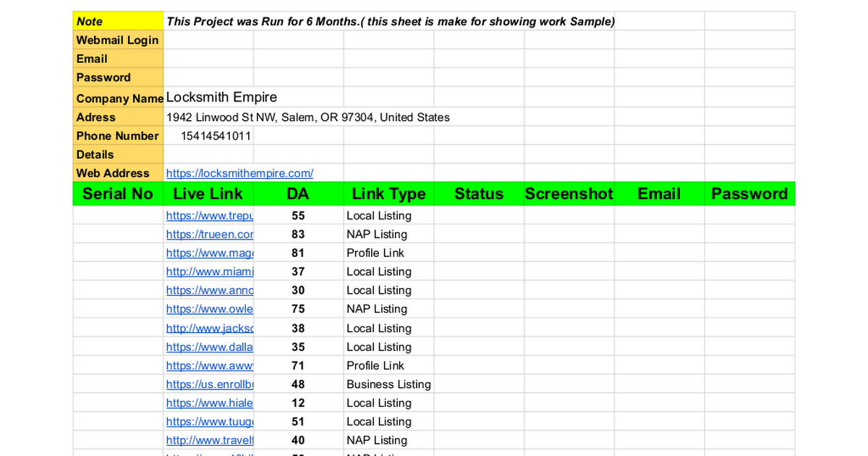Select the NAP Listing cell in the DA 40 row
The width and height of the screenshot is (868, 456).
tap(388, 441)
